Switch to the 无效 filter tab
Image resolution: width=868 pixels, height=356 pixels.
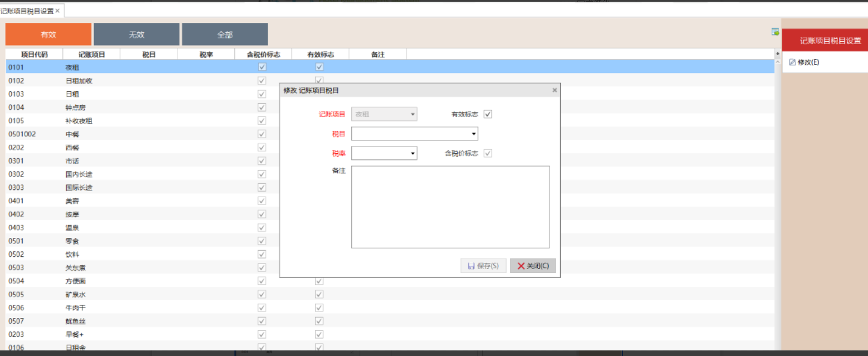(136, 35)
